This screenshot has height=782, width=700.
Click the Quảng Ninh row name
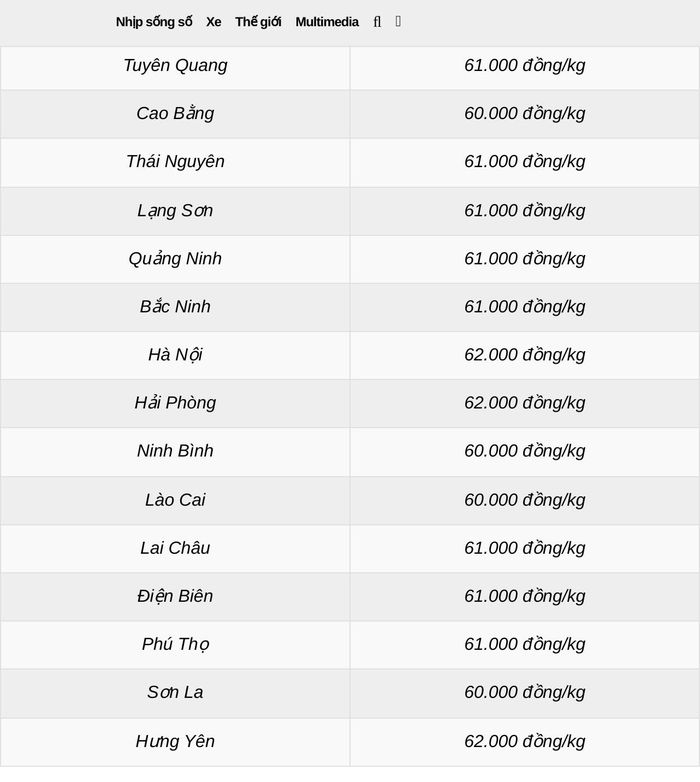pos(175,259)
